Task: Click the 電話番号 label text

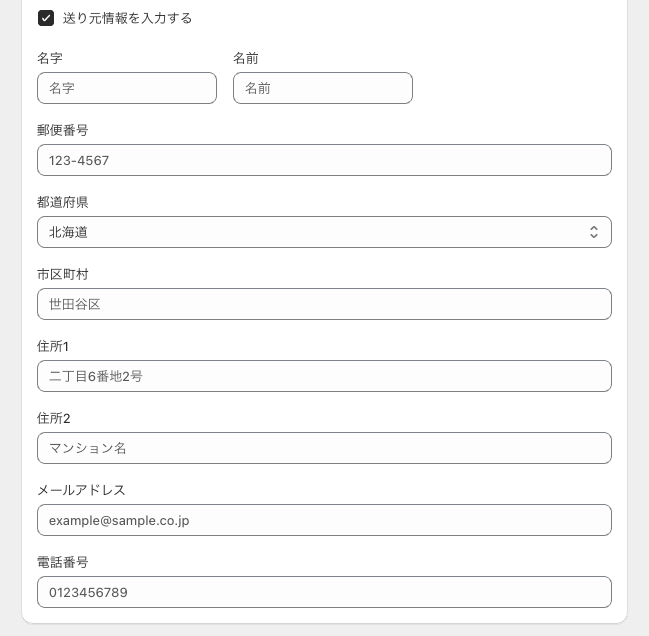Action: click(63, 562)
